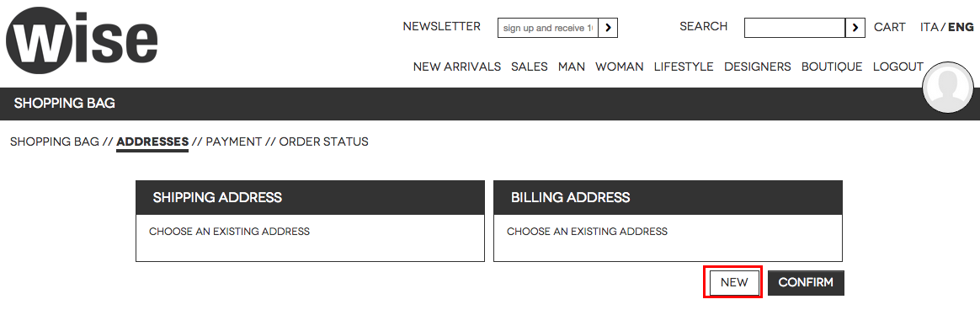Return to SHOPPING BAG breadcrumb step
This screenshot has height=310, width=980.
click(55, 142)
